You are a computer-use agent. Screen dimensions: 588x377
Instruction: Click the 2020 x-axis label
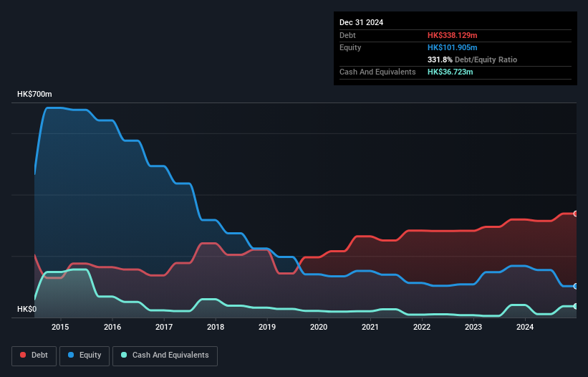tap(319, 327)
